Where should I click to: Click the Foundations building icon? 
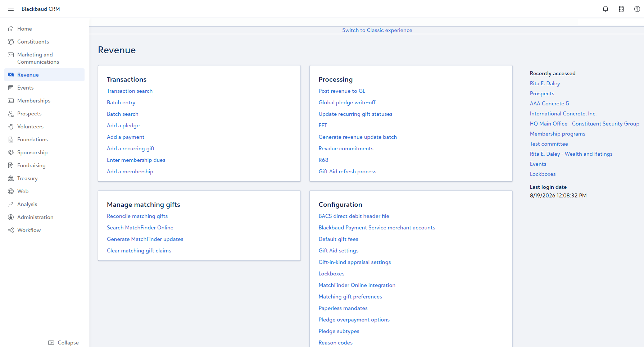pos(11,140)
